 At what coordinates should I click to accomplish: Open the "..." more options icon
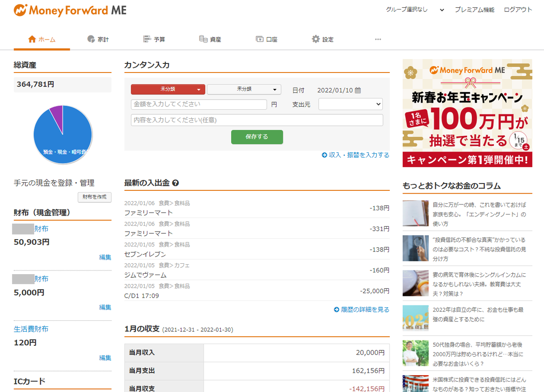click(x=378, y=39)
